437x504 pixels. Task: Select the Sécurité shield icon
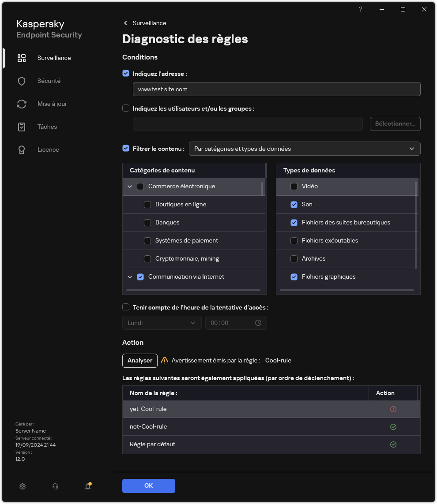coord(22,81)
